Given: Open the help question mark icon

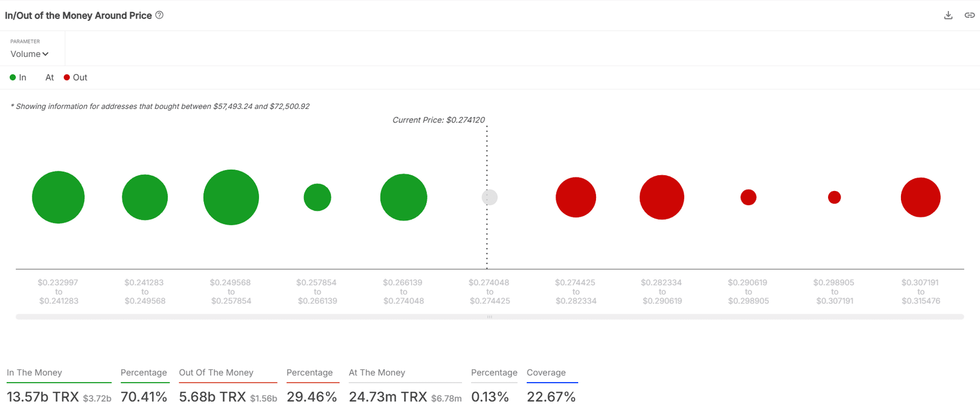Looking at the screenshot, I should point(159,15).
